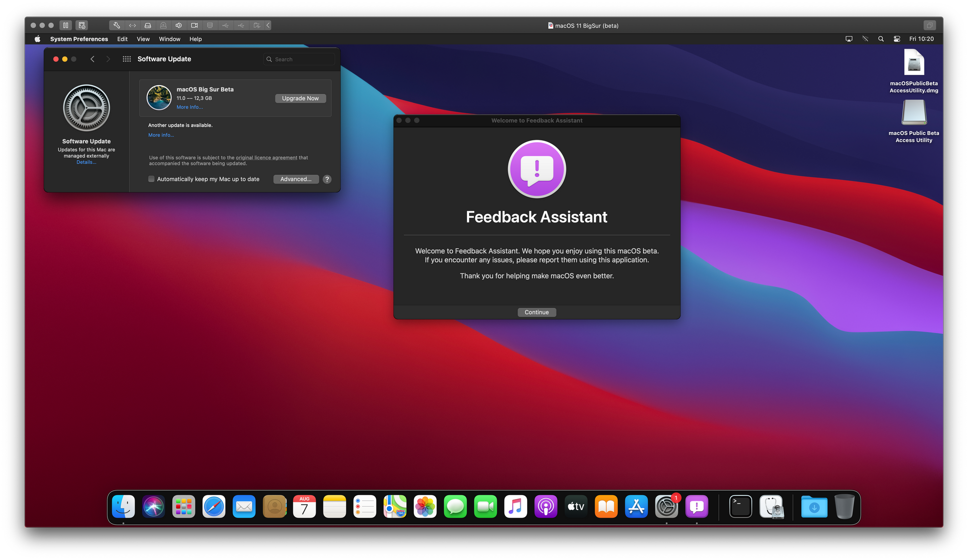Click Upgrade Now button
968x560 pixels.
tap(301, 98)
